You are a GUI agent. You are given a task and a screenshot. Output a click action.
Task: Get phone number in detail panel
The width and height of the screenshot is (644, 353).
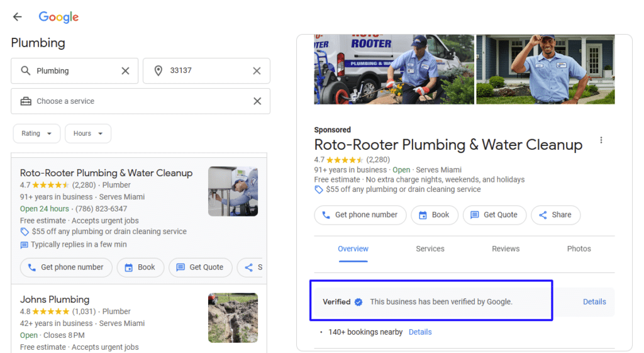tap(360, 215)
